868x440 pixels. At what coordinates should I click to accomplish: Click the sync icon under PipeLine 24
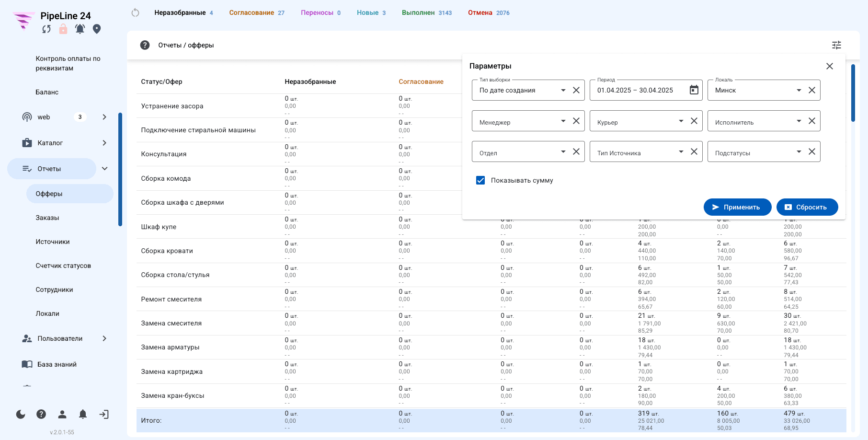(46, 29)
